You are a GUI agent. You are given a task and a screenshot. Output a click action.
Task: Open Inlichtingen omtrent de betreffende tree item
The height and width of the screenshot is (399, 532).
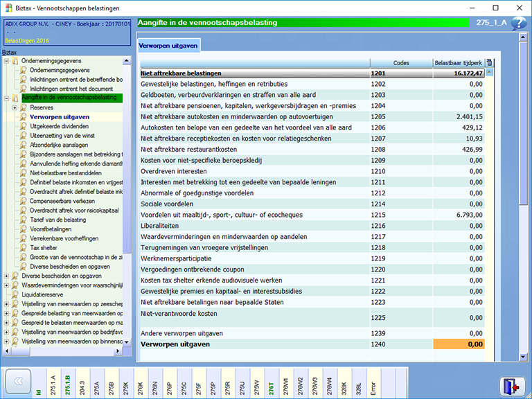(76, 80)
